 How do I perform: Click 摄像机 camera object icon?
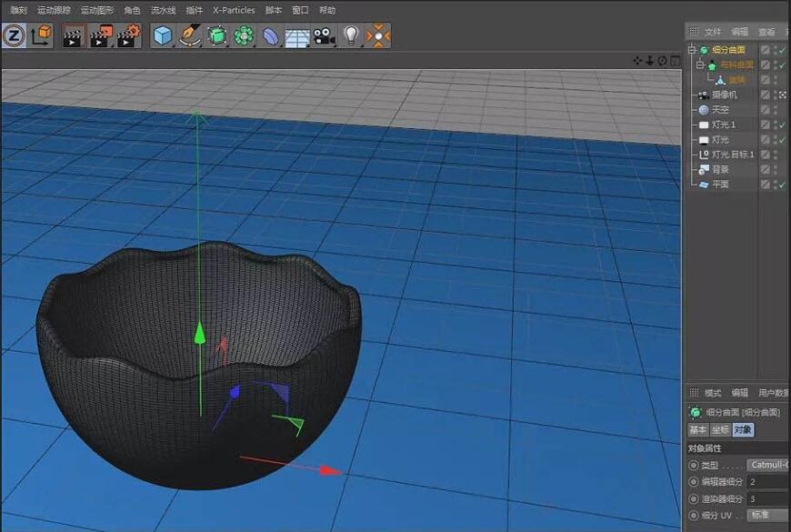tap(703, 95)
